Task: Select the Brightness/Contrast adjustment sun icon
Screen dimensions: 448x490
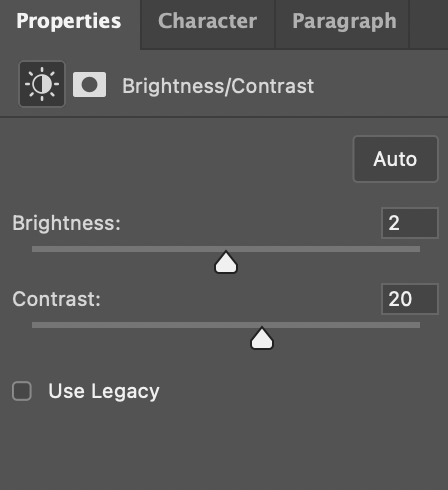Action: click(42, 84)
